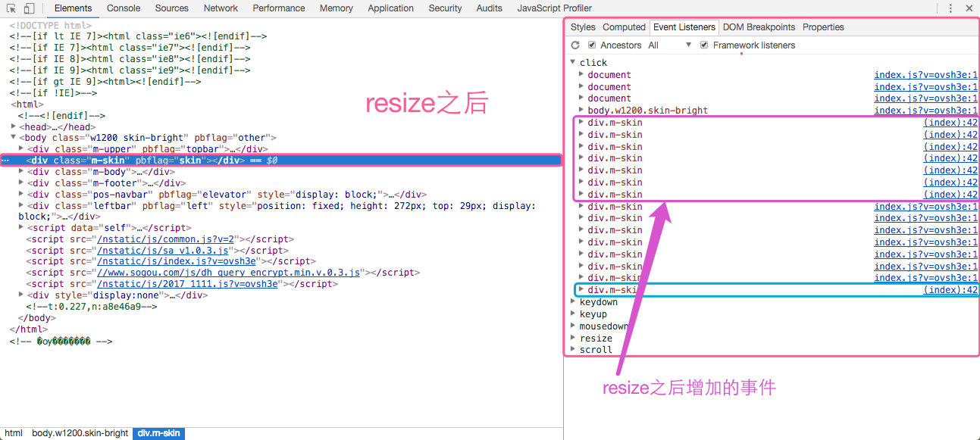Open the DevTools three-dot customize menu
Image resolution: width=980 pixels, height=440 pixels.
coord(951,8)
